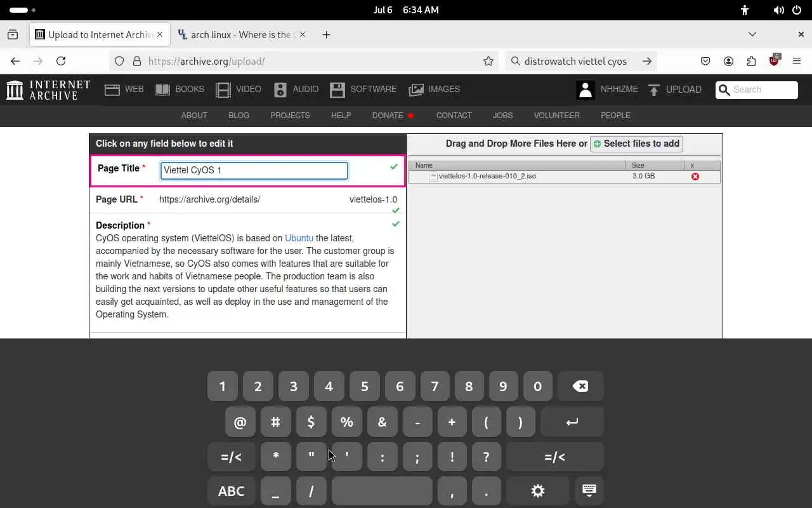Open the Internet Archive home logo

pyautogui.click(x=48, y=90)
